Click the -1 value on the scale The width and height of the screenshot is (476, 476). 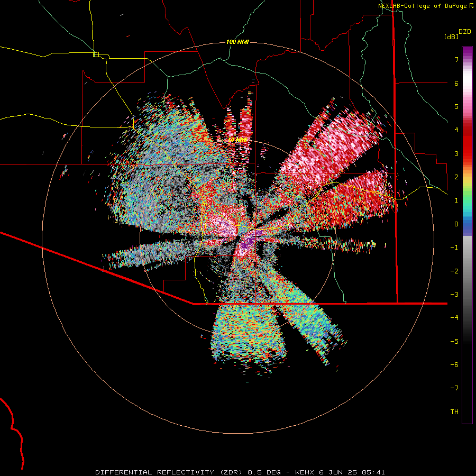click(454, 248)
